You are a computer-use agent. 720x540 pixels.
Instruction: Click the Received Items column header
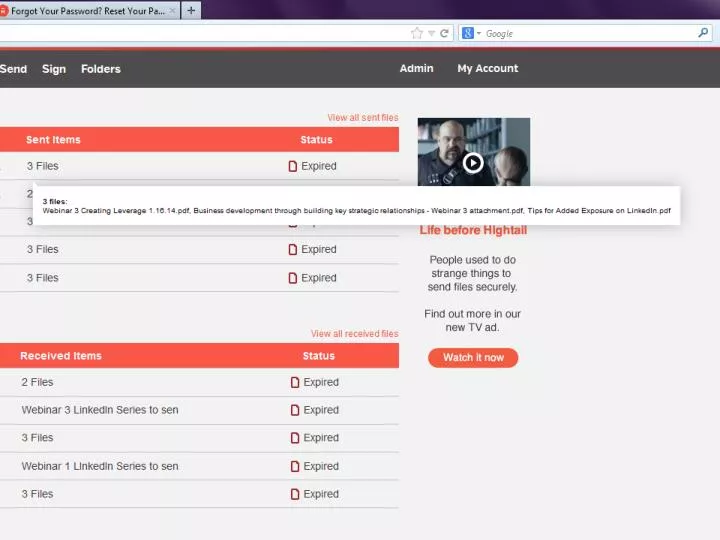coord(61,356)
